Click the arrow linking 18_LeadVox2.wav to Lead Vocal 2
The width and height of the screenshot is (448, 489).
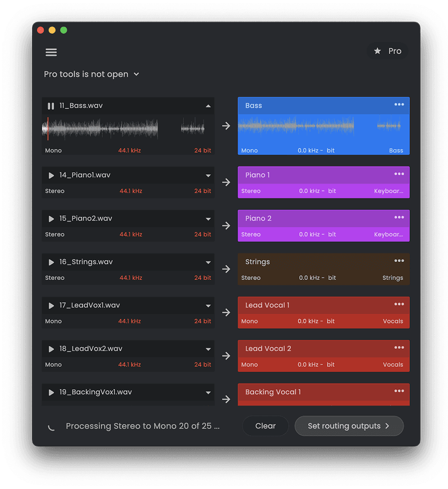point(226,356)
